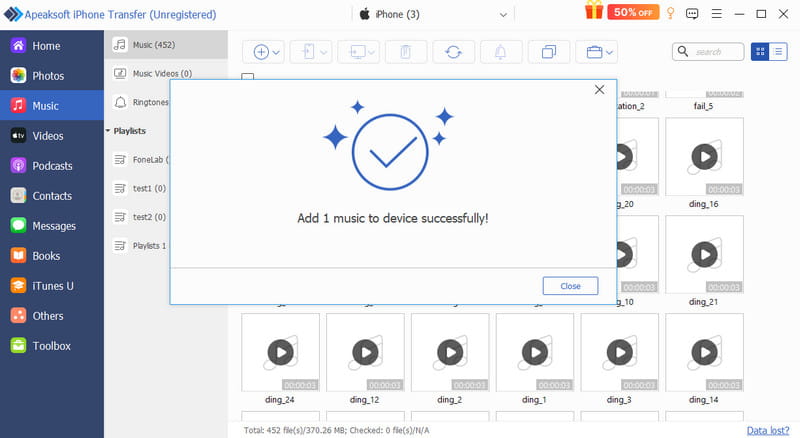Click the ding_1 file label
Viewport: 800px width, 438px height.
click(x=534, y=400)
